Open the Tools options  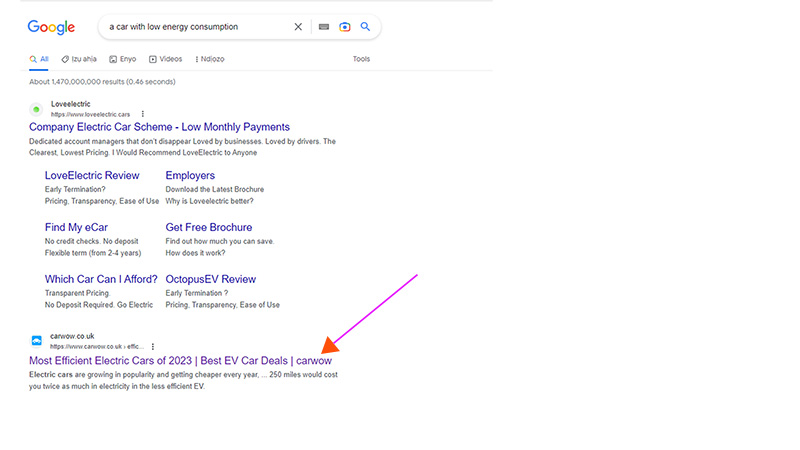(x=361, y=59)
